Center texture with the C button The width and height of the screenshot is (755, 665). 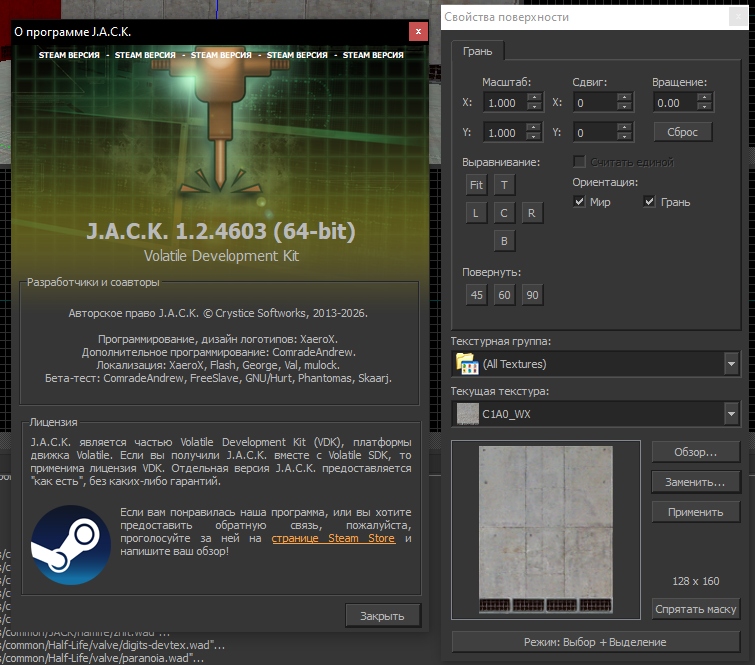(504, 213)
